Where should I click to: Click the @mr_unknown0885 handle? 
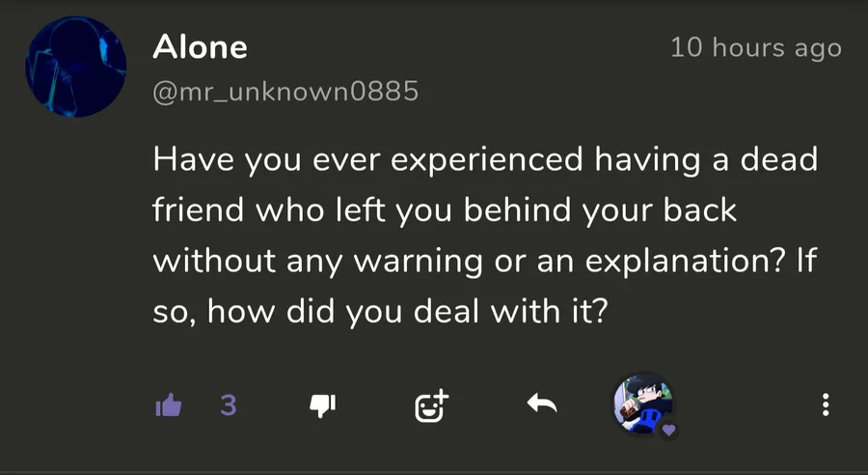[285, 94]
